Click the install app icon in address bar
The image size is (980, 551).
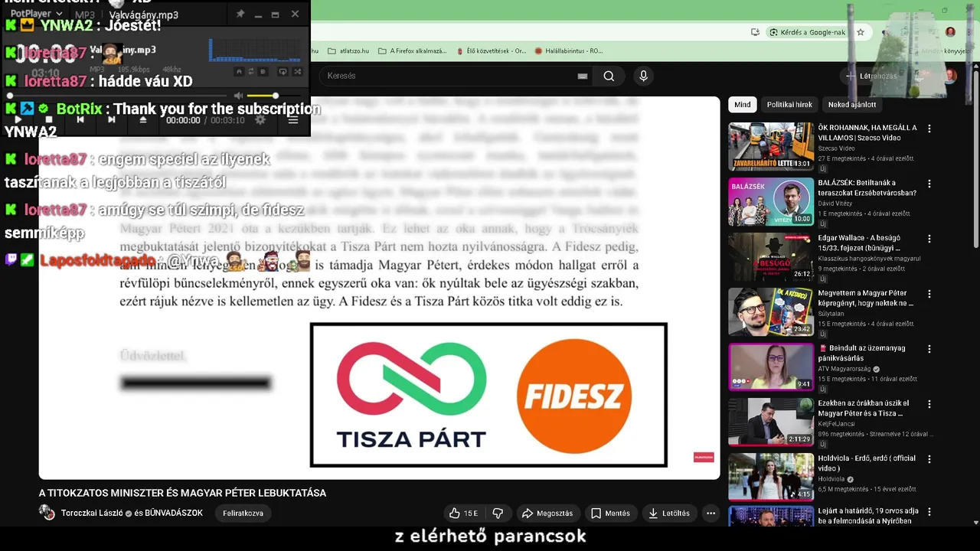[x=756, y=32]
